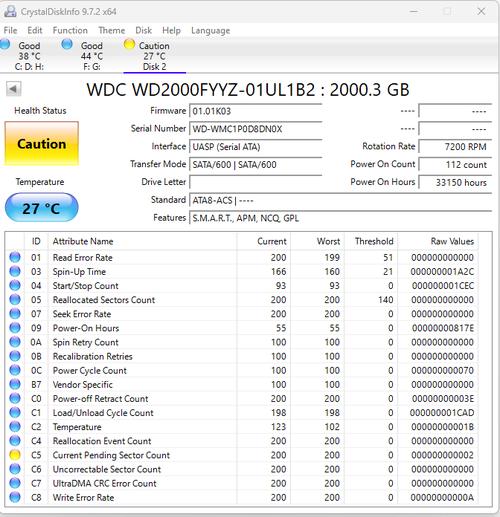Click the blue Good status circle for C: D: H:
Image resolution: width=500 pixels, height=517 pixels.
5,44
